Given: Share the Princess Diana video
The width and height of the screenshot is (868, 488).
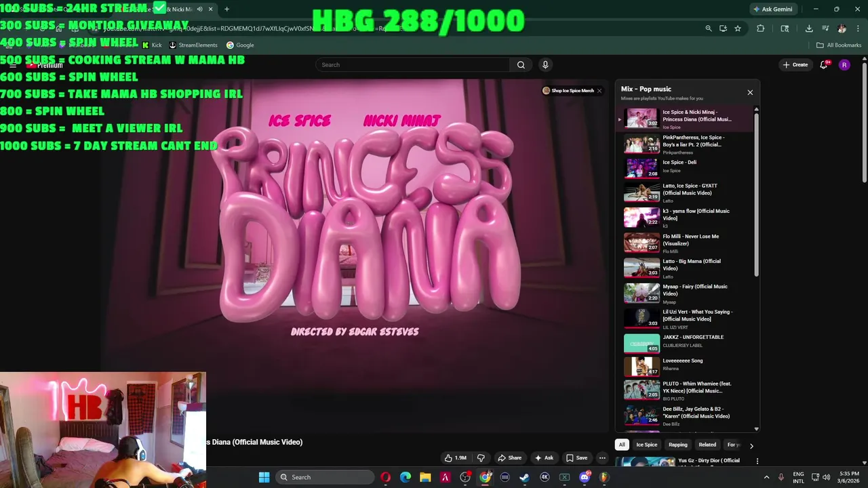Looking at the screenshot, I should point(509,457).
